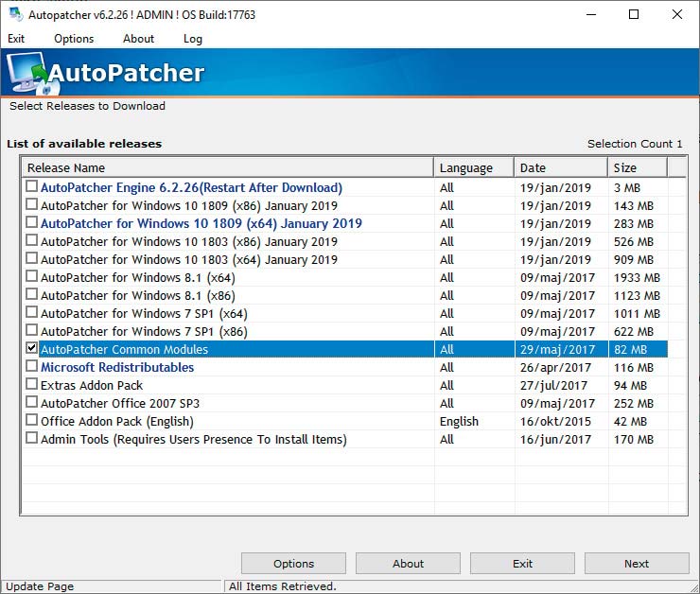The width and height of the screenshot is (700, 594).
Task: Select AutoPatcher for Windows 7 SP1 (x86) row text
Action: click(144, 332)
